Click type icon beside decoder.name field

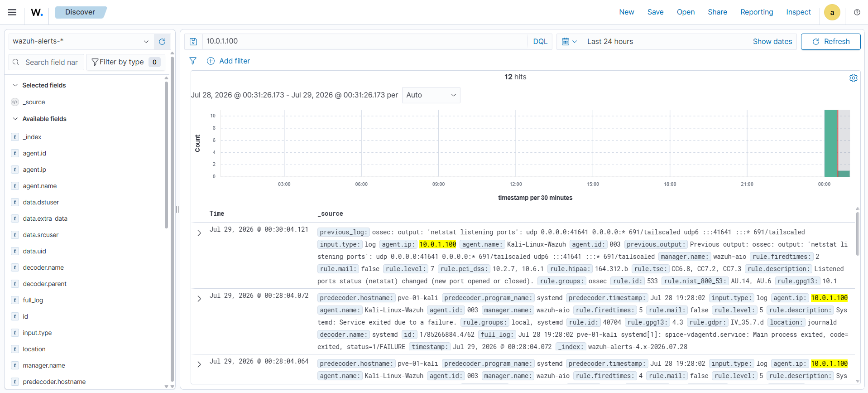[x=15, y=267]
